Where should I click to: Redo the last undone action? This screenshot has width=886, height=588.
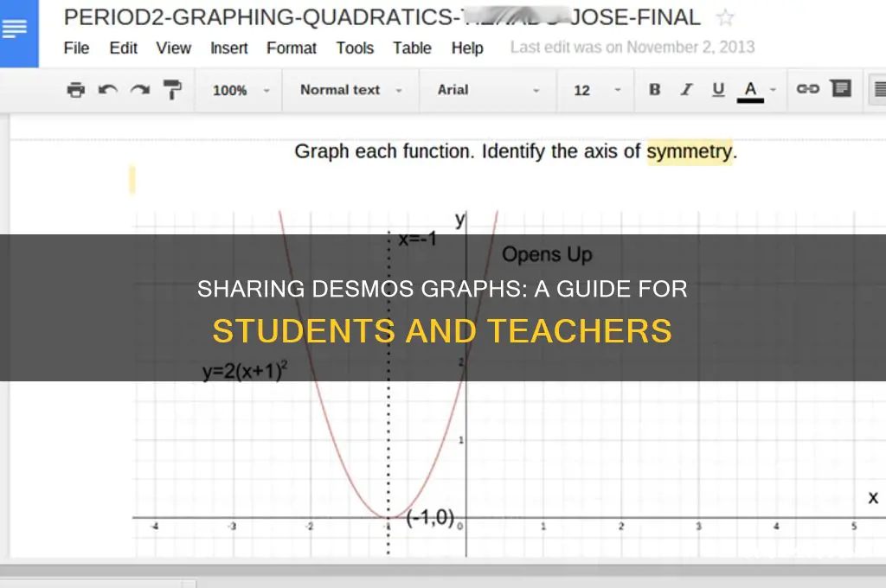click(139, 90)
